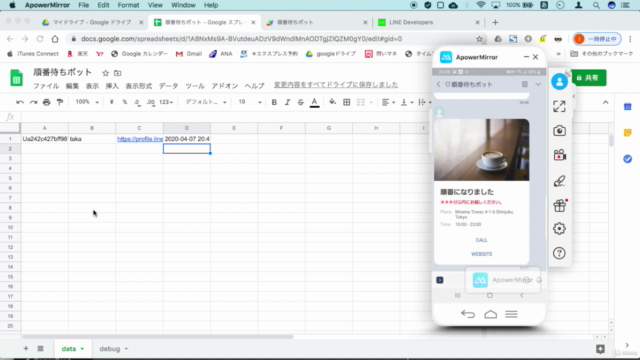Open the text color picker
Image resolution: width=640 pixels, height=360 pixels.
click(314, 102)
